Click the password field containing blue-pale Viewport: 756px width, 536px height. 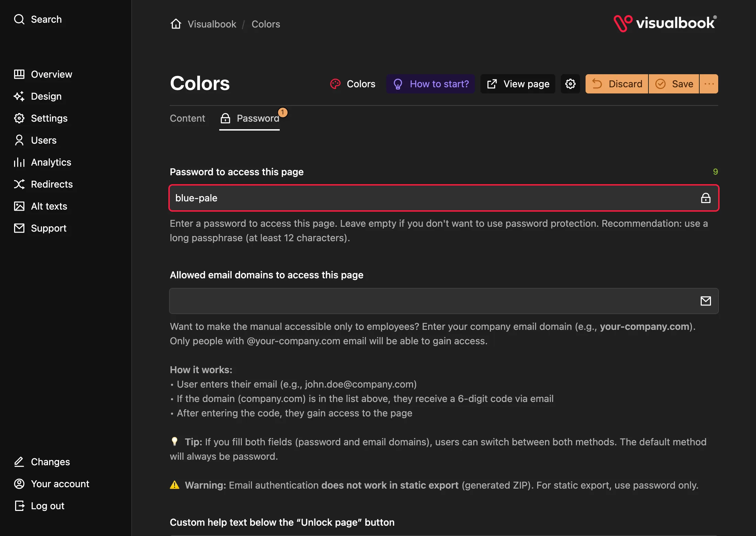444,198
